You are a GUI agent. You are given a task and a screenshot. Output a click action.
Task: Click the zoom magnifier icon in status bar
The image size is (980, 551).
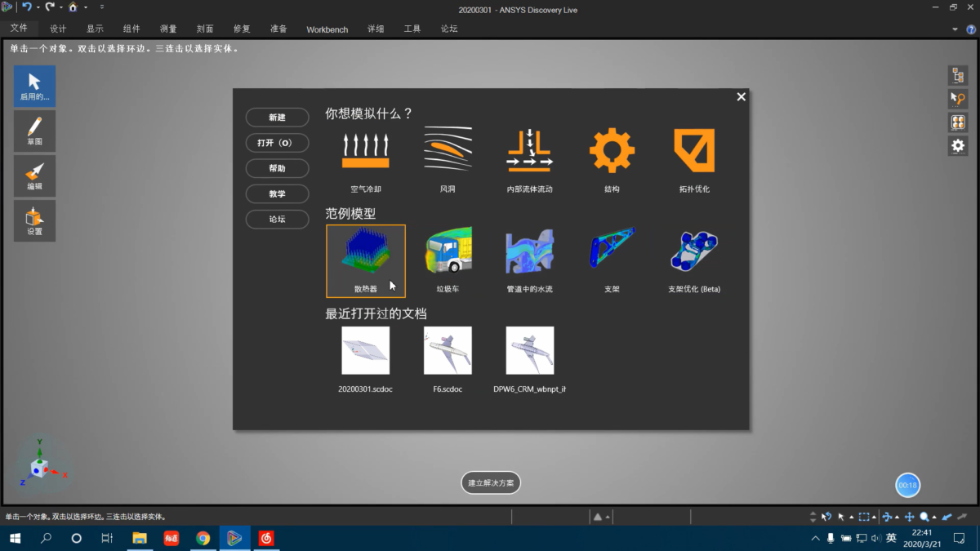tap(924, 517)
